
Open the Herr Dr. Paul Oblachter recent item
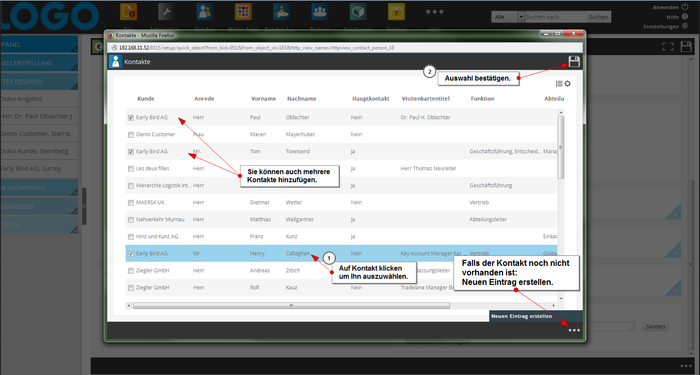click(x=39, y=116)
